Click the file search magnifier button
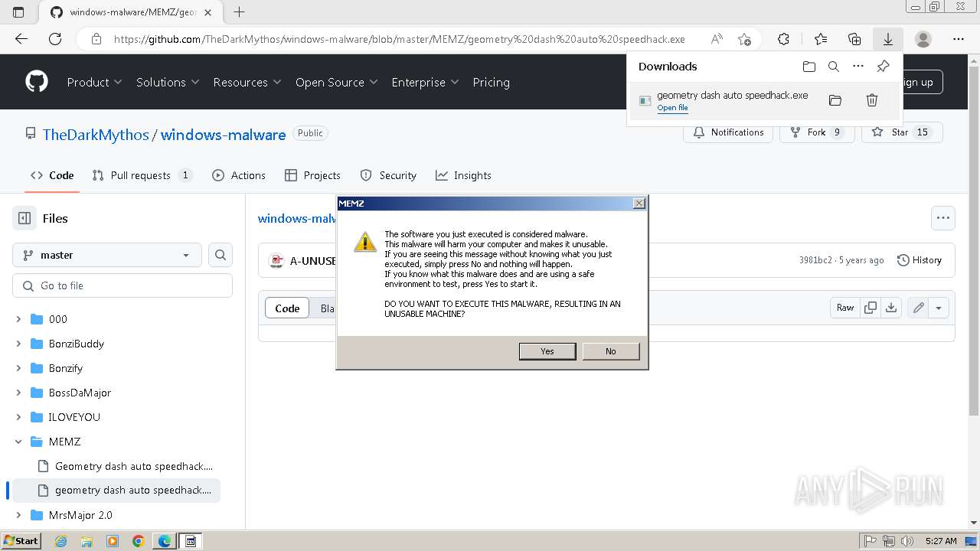The image size is (980, 551). click(220, 255)
